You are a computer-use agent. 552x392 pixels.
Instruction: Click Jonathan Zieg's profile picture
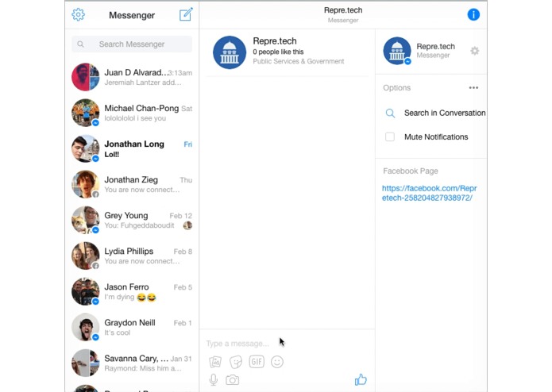[x=86, y=184]
